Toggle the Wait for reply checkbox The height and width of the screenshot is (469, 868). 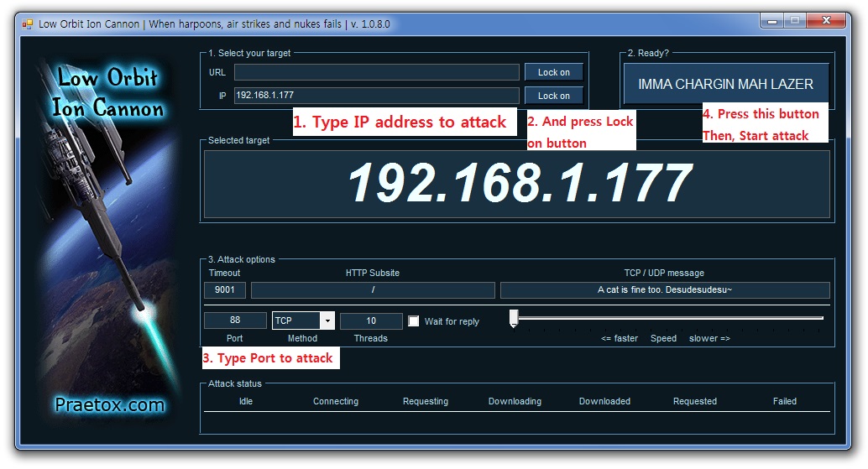click(x=413, y=321)
